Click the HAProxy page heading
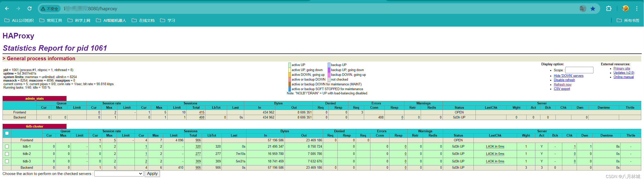 click(18, 36)
